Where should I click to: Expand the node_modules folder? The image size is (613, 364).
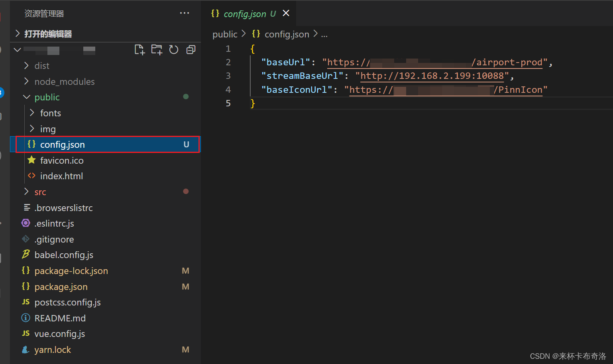(x=105, y=82)
